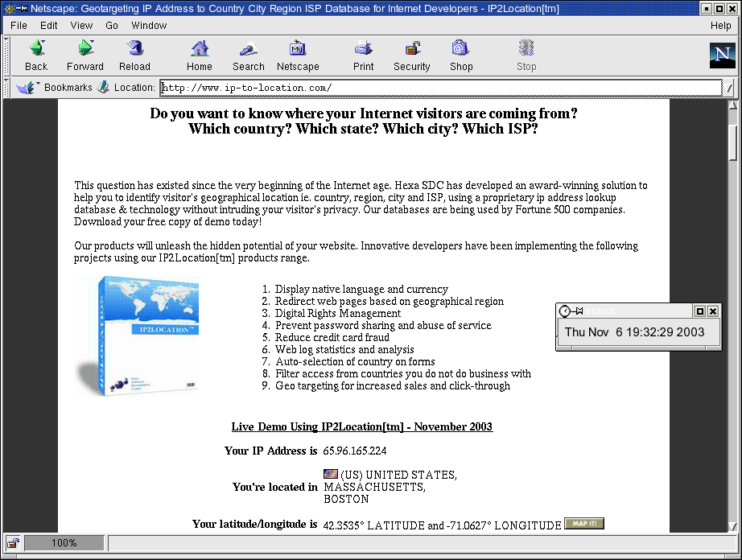Screen dimensions: 742x560
Task: Toggle the xclock pin icon
Action: [577, 311]
